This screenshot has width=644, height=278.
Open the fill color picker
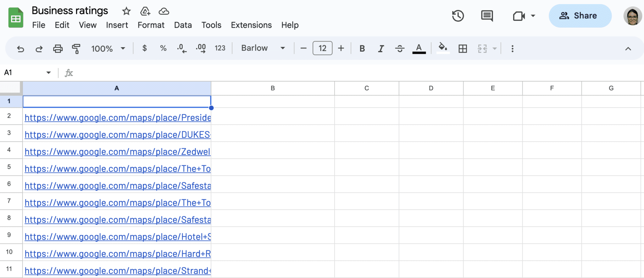[443, 48]
